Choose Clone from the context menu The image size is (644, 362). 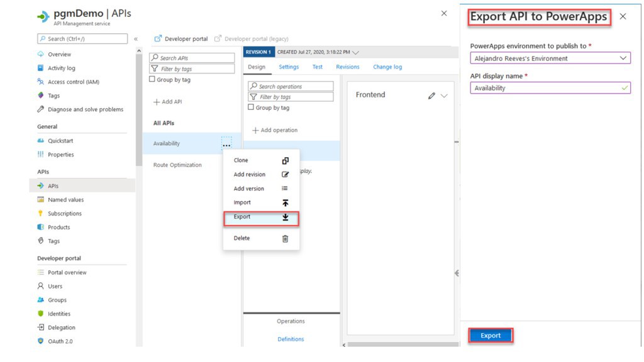click(261, 160)
